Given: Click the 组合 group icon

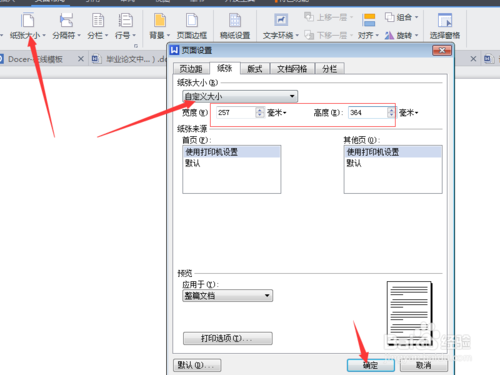Looking at the screenshot, I should click(389, 17).
